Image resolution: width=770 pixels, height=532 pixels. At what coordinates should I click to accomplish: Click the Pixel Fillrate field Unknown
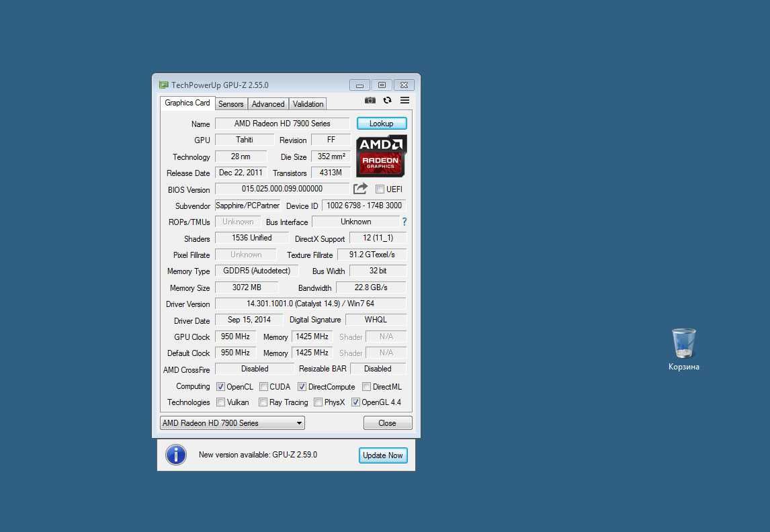246,255
